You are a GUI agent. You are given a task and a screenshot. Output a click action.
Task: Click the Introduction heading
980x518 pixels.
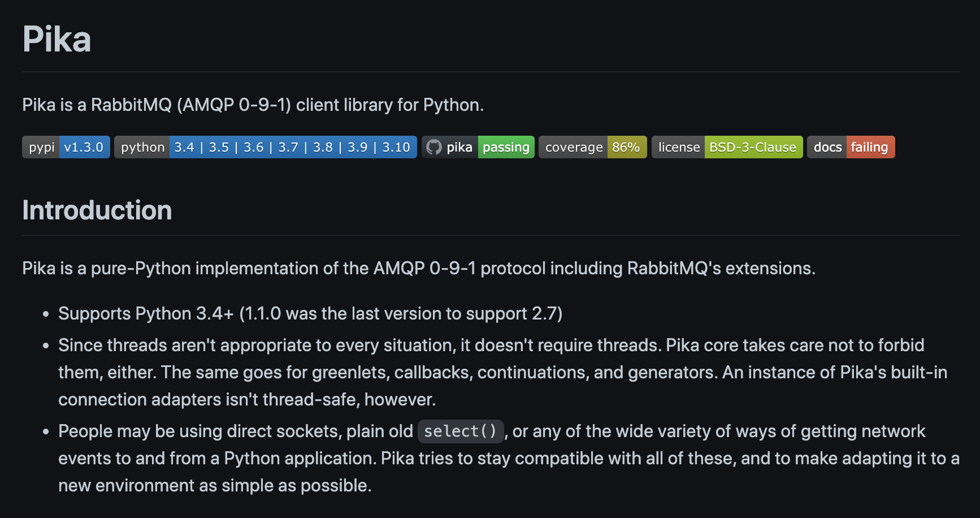97,210
